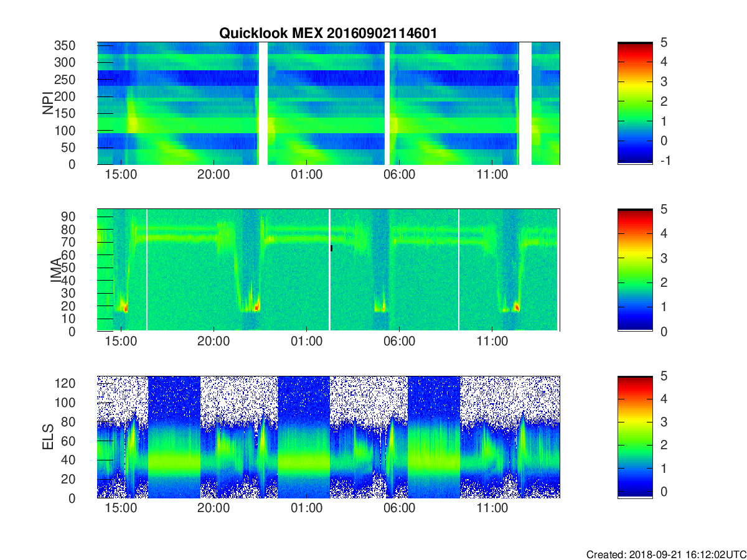The height and width of the screenshot is (560, 747).
Task: Click inside the NPI spectrogram panel
Action: pyautogui.click(x=328, y=103)
